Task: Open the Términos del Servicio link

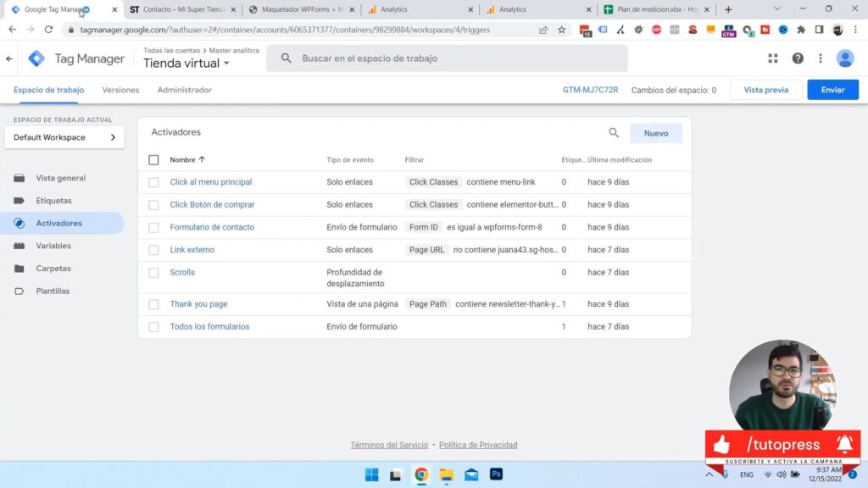Action: point(389,445)
